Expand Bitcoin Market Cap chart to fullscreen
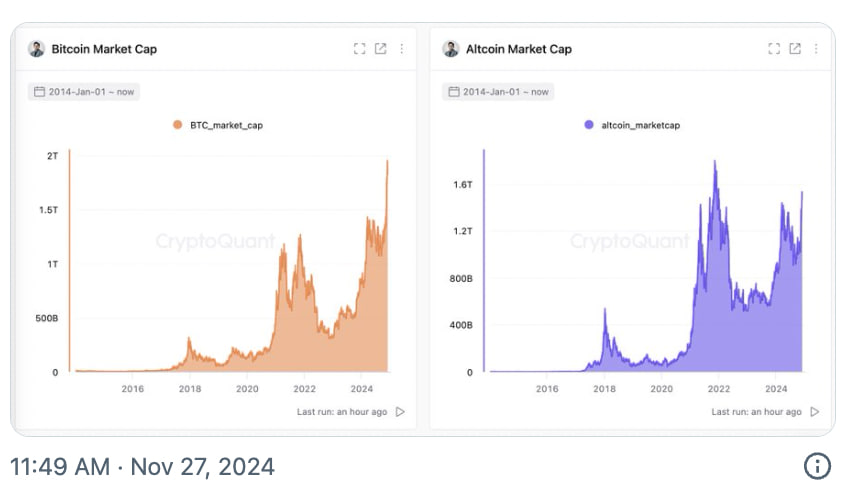 [x=360, y=49]
